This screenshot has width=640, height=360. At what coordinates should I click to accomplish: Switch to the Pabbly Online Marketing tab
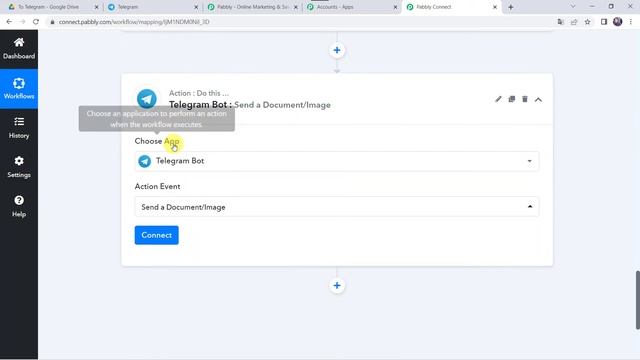tap(253, 7)
